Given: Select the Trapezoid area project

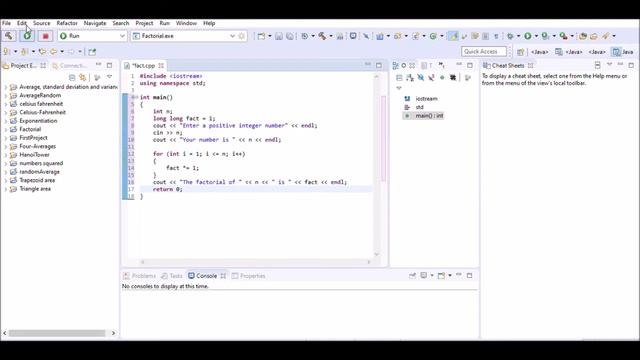Looking at the screenshot, I should click(x=37, y=180).
